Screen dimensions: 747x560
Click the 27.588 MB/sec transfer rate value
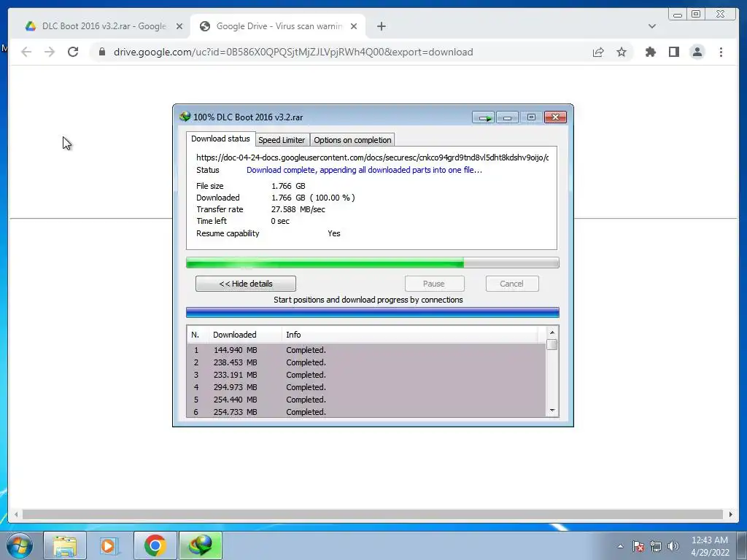click(x=298, y=209)
